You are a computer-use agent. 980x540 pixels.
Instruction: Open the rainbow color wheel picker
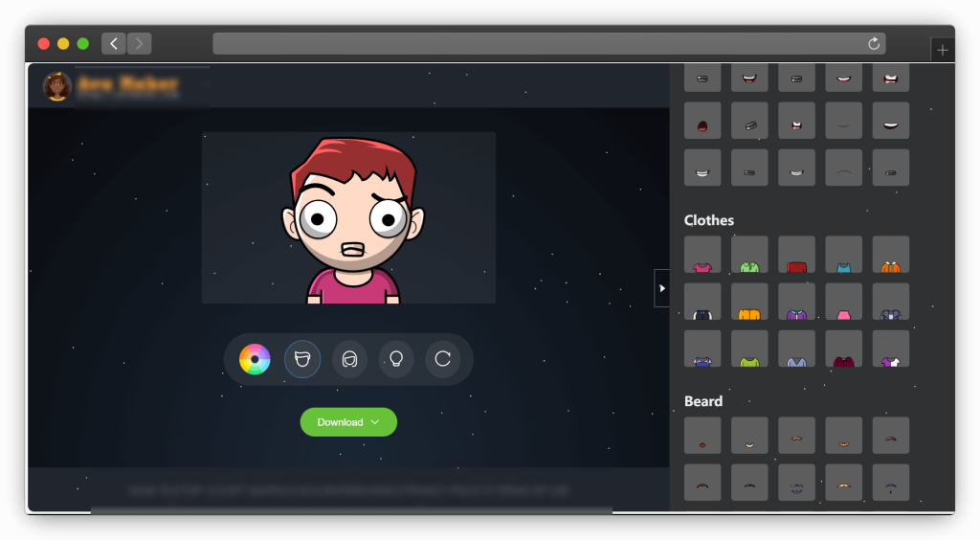(x=255, y=359)
